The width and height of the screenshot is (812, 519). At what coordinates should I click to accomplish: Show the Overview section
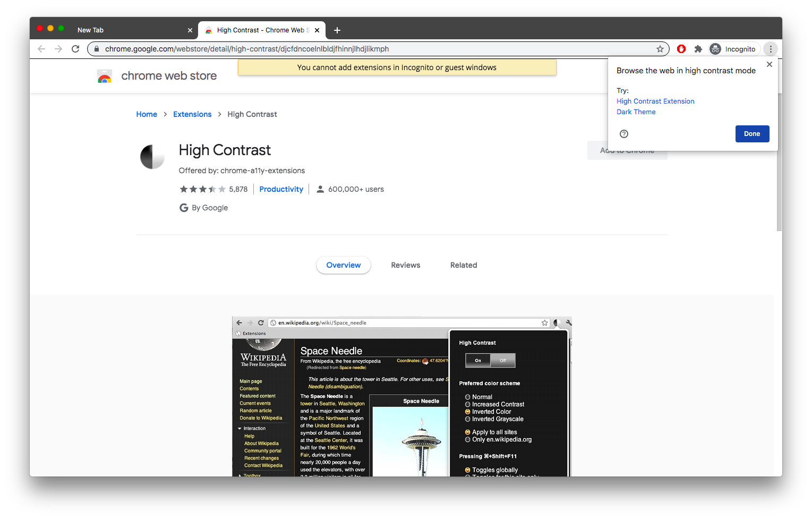point(344,265)
